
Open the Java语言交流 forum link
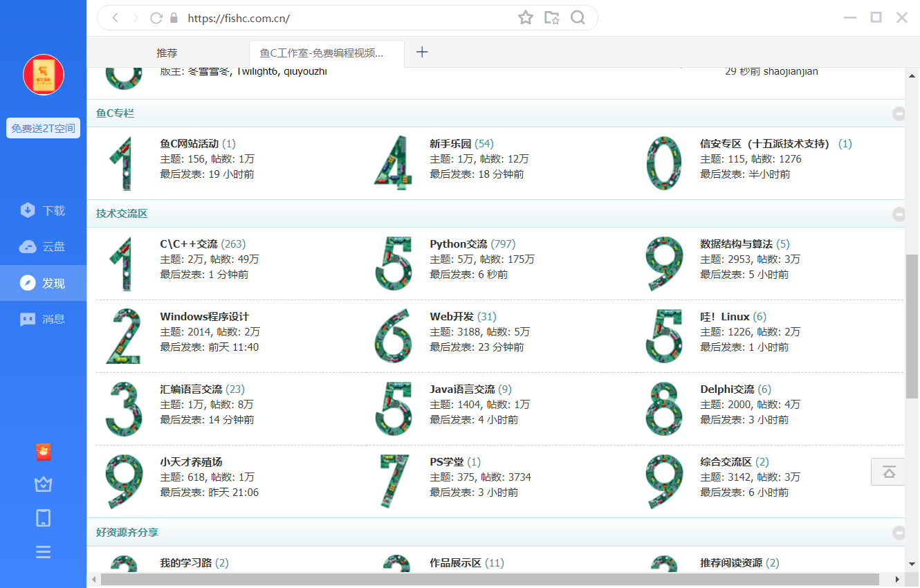pos(462,389)
